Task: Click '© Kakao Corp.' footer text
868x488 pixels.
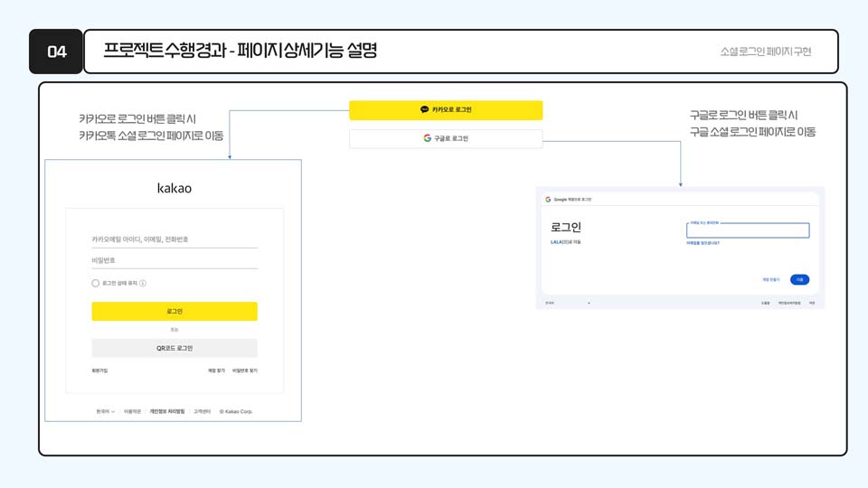Action: point(236,412)
